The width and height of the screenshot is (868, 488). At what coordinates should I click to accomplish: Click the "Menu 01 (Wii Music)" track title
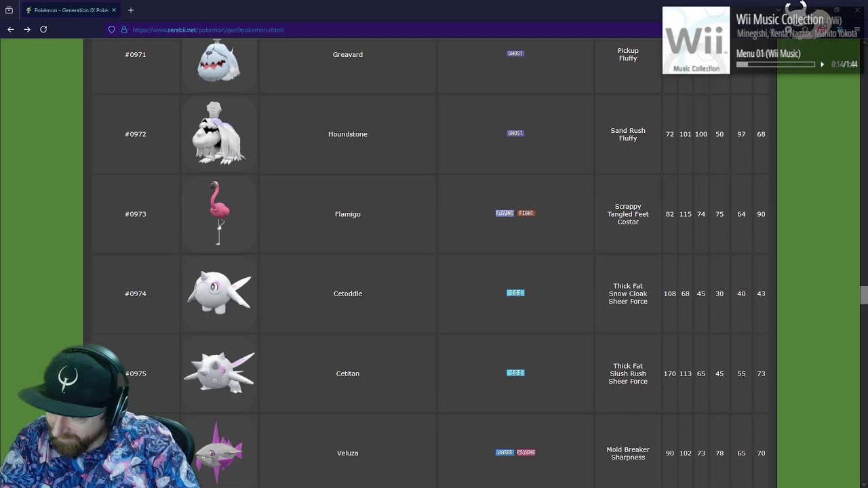tap(768, 54)
